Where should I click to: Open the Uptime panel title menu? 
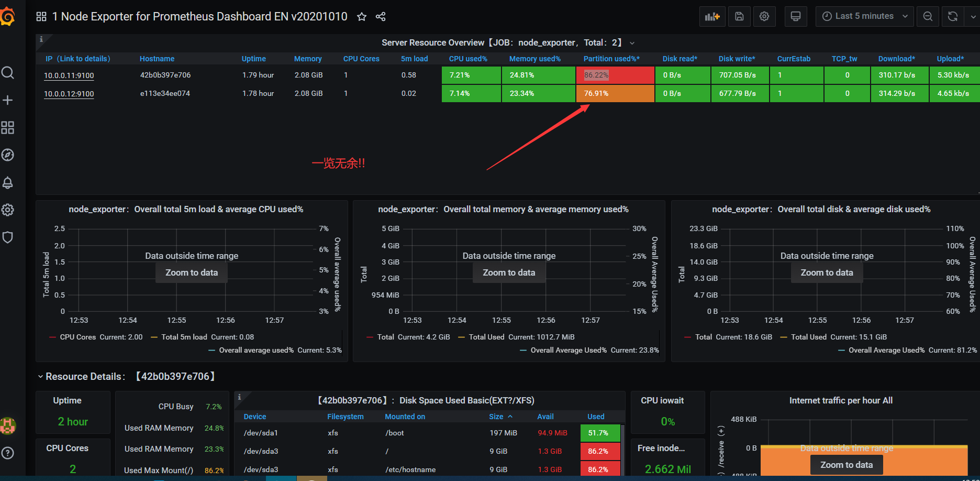67,400
